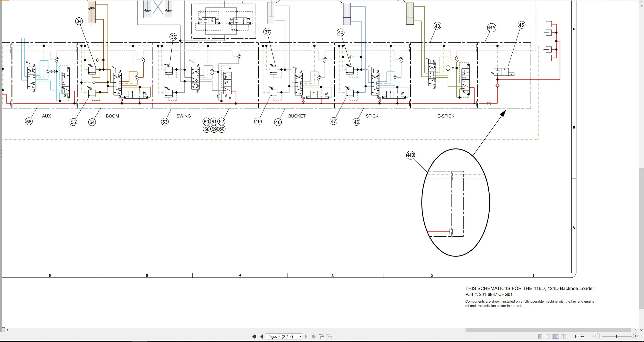
Task: Click callout 44B near the ellipse
Action: pyautogui.click(x=410, y=155)
